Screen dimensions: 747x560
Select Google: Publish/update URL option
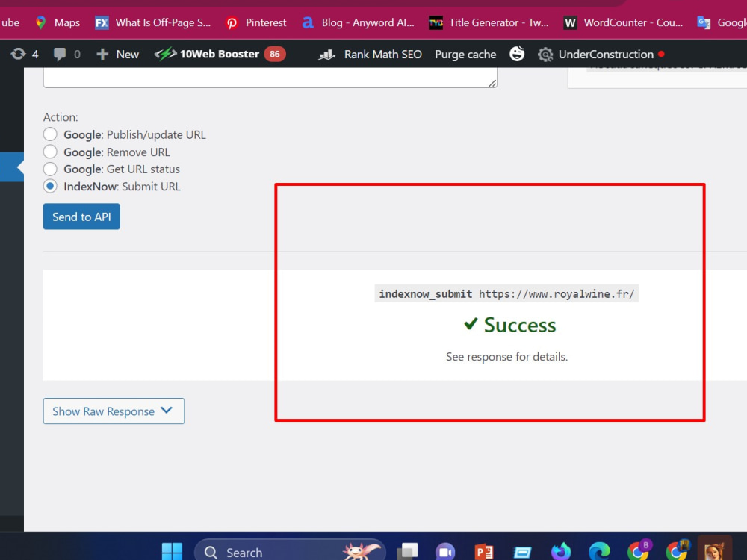click(x=50, y=134)
